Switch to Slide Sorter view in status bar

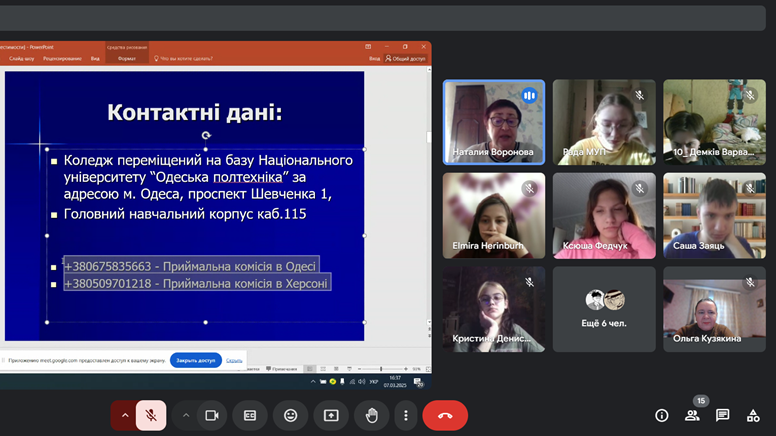[x=323, y=369]
